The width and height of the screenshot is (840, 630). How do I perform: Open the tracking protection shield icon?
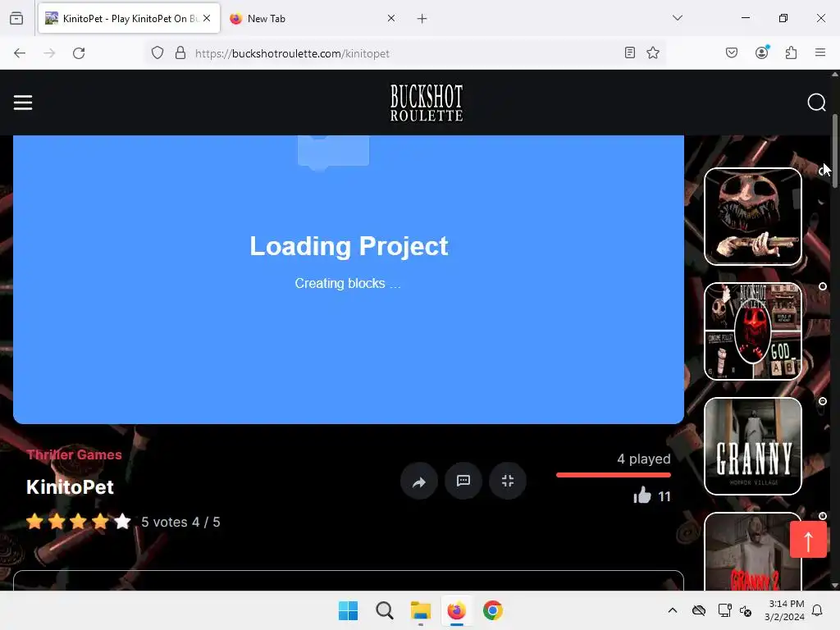click(157, 53)
